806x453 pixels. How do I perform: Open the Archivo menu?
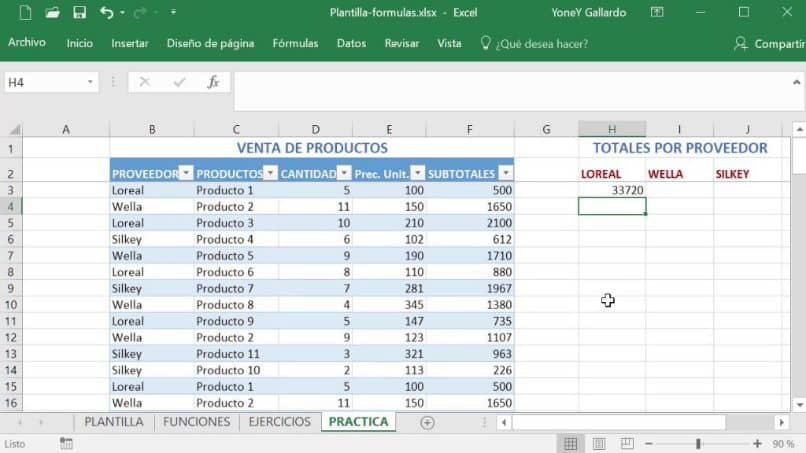[x=27, y=43]
